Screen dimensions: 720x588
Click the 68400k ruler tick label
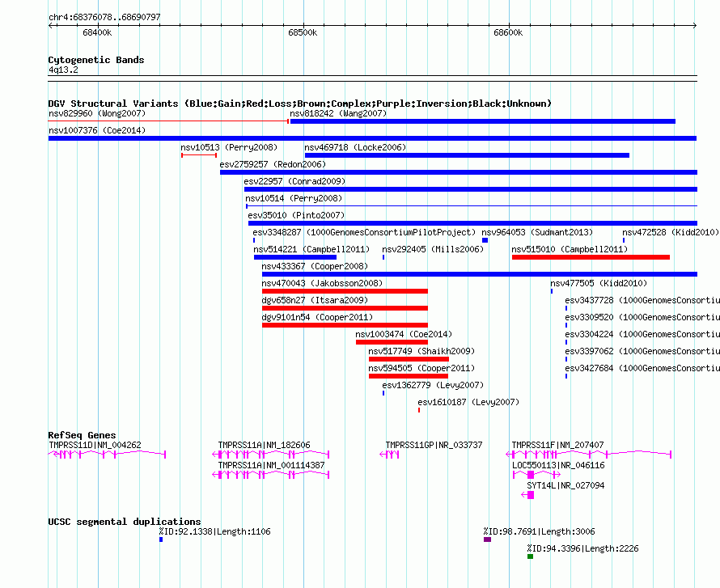click(97, 33)
